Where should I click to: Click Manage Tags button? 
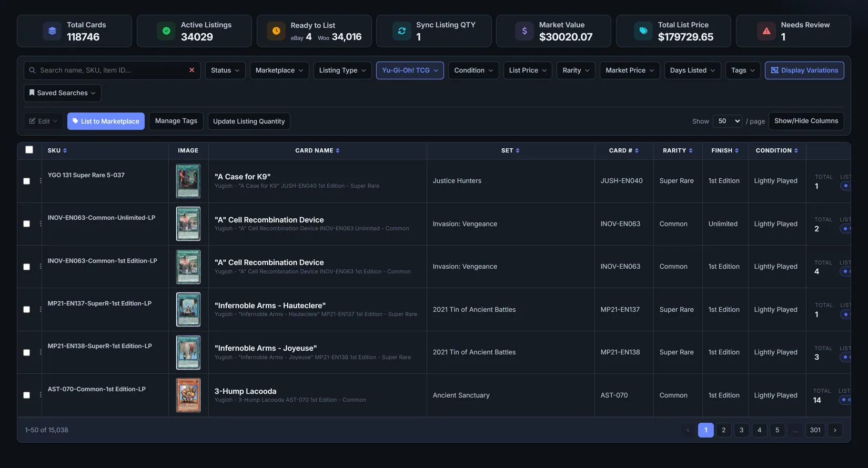coord(176,121)
